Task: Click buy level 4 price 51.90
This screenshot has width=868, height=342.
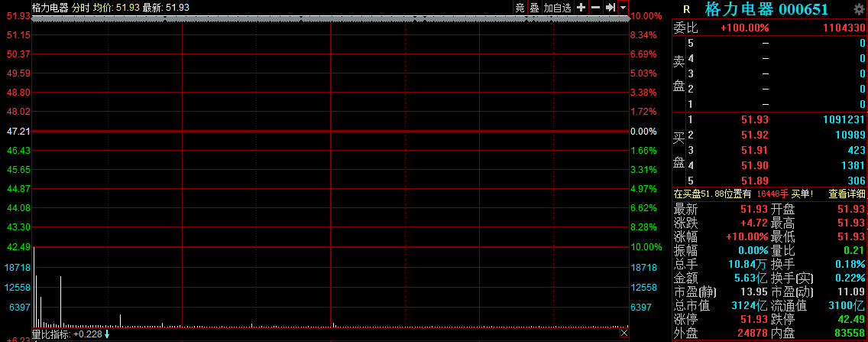Action: click(754, 165)
